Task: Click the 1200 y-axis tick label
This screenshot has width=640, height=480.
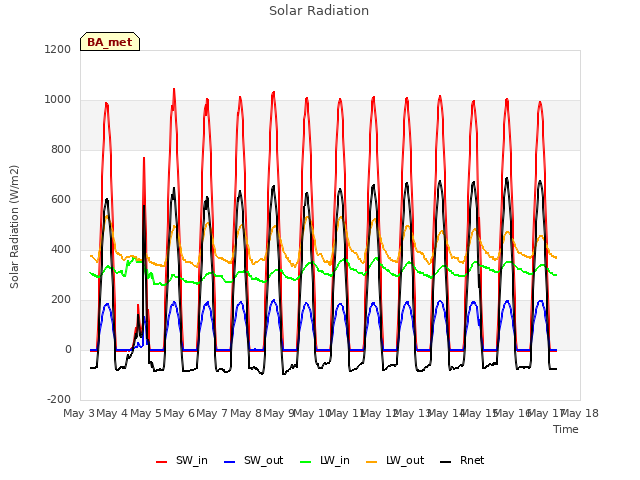Action: pos(58,49)
